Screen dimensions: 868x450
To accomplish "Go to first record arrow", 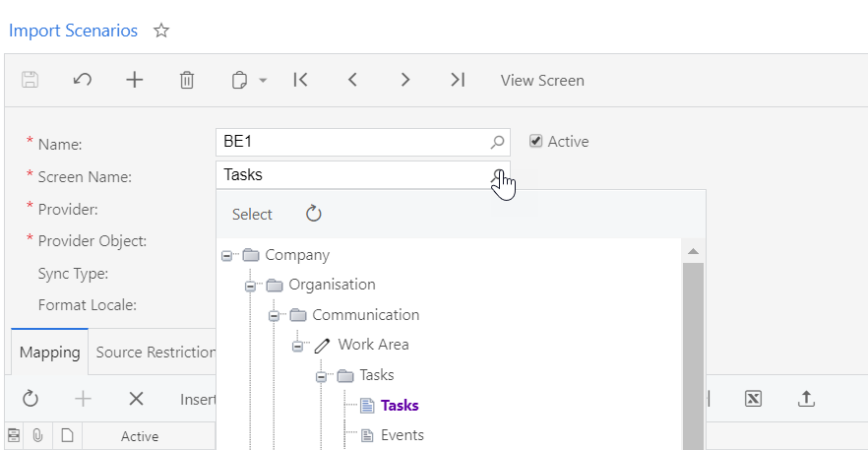I will click(x=301, y=81).
